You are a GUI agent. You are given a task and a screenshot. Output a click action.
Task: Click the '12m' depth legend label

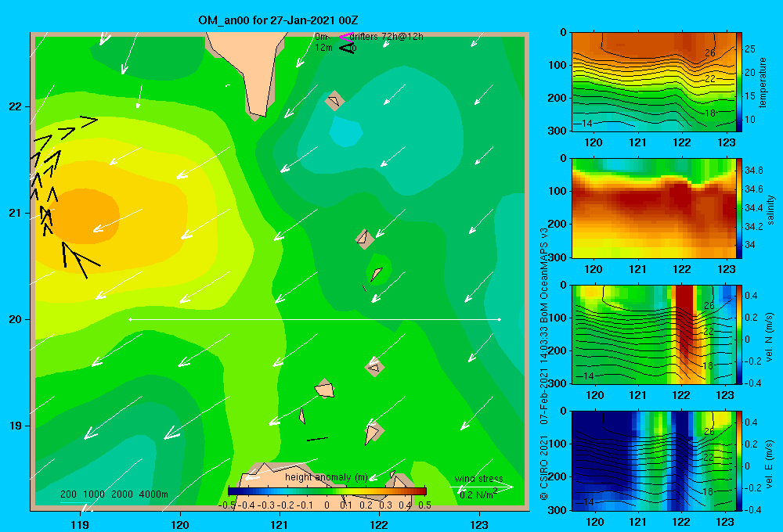[323, 48]
